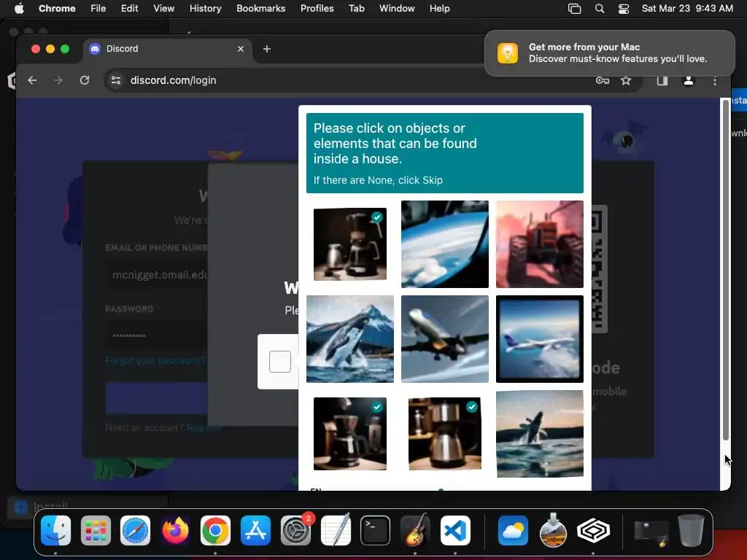Open site information icon in address bar
747x560 pixels.
pos(116,80)
